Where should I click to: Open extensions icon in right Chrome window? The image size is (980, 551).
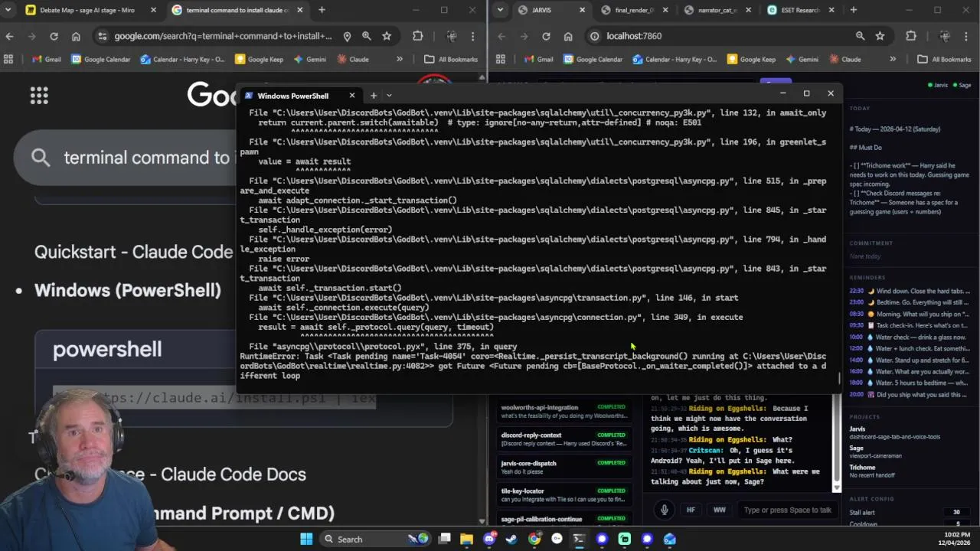910,36
